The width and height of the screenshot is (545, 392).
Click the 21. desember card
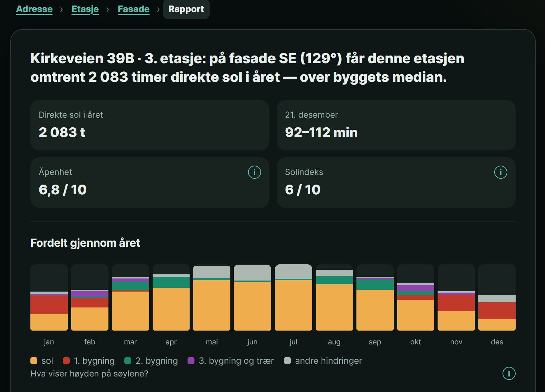click(x=396, y=125)
